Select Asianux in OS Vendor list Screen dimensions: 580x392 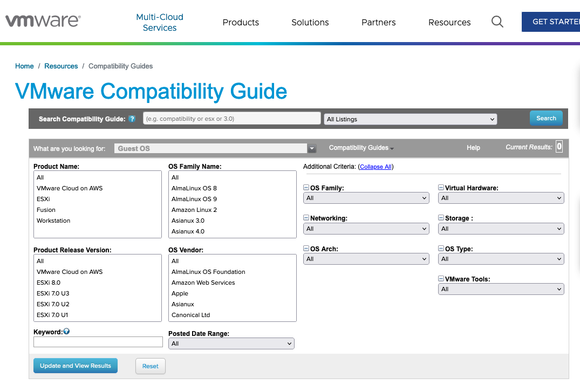tap(233, 304)
